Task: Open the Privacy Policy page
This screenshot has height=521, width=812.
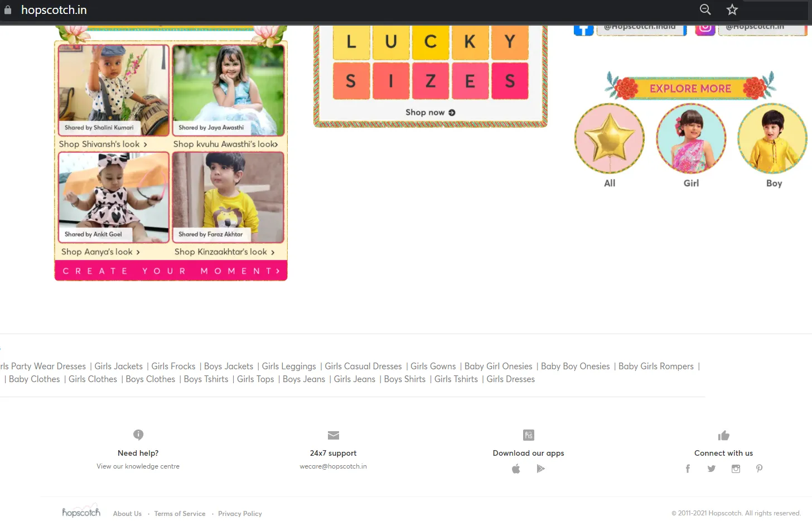Action: coord(240,514)
